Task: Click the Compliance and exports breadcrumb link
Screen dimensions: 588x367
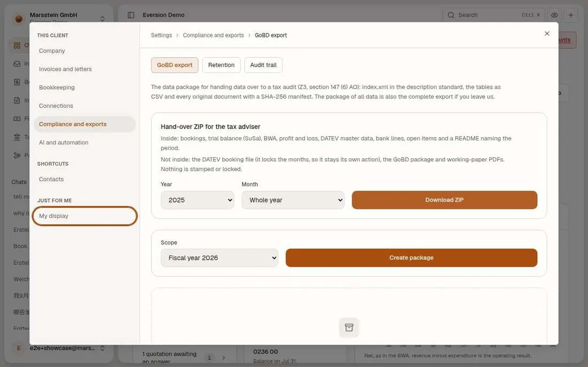Action: point(213,35)
